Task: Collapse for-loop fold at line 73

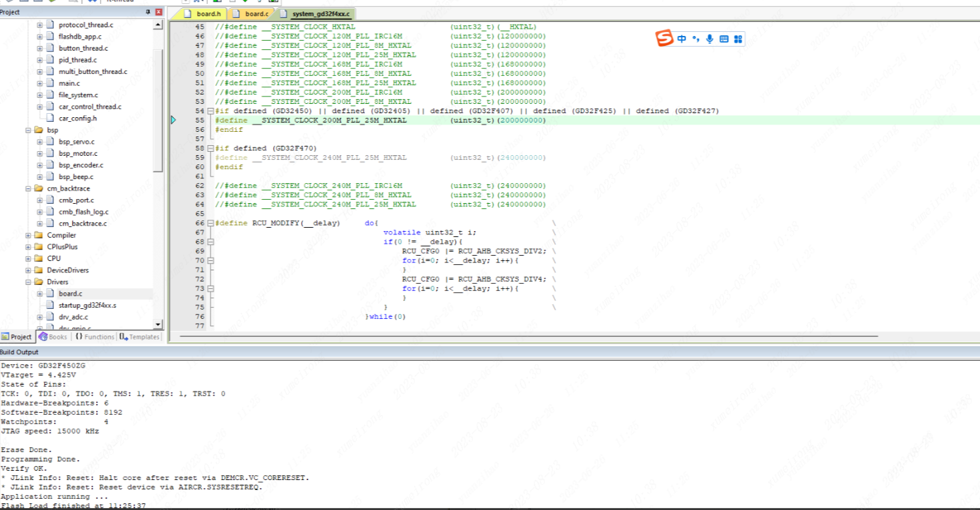Action: coord(211,288)
